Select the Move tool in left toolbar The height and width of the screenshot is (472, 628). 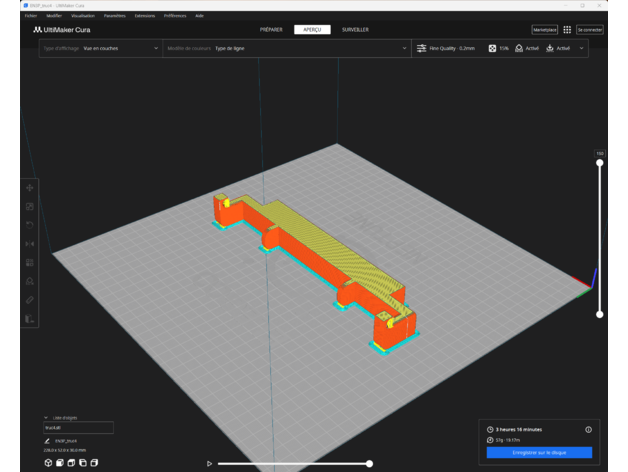[x=30, y=188]
